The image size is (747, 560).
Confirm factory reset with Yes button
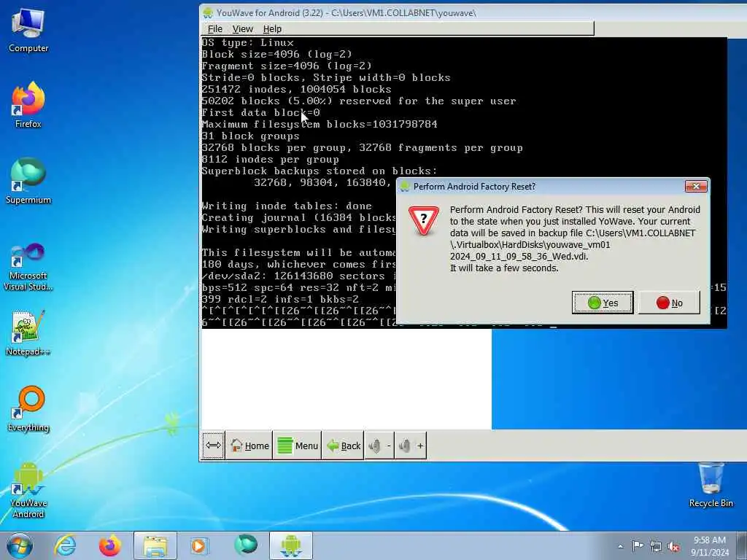(603, 303)
